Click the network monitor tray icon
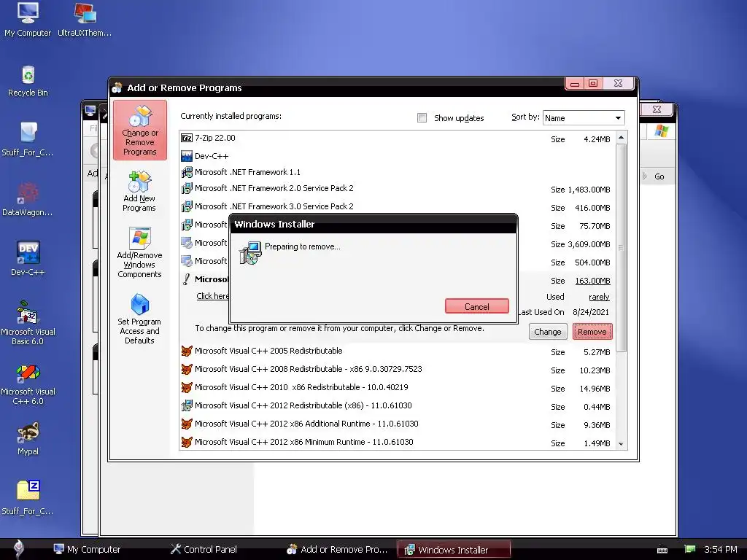Viewport: 747px width, 560px height. pyautogui.click(x=690, y=549)
